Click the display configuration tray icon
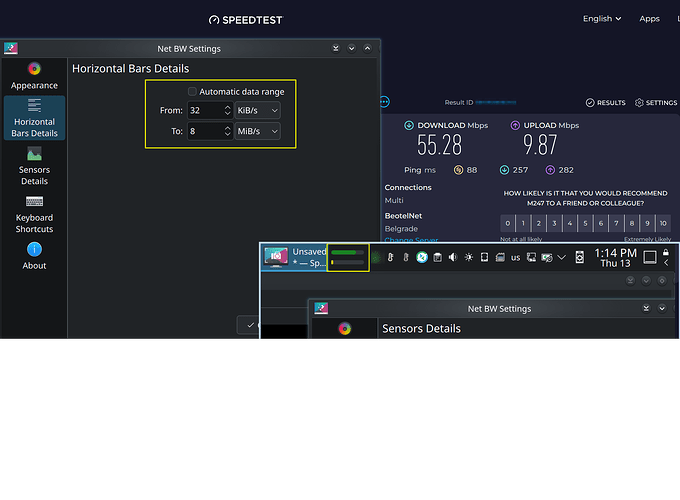The width and height of the screenshot is (680, 500). coord(547,258)
